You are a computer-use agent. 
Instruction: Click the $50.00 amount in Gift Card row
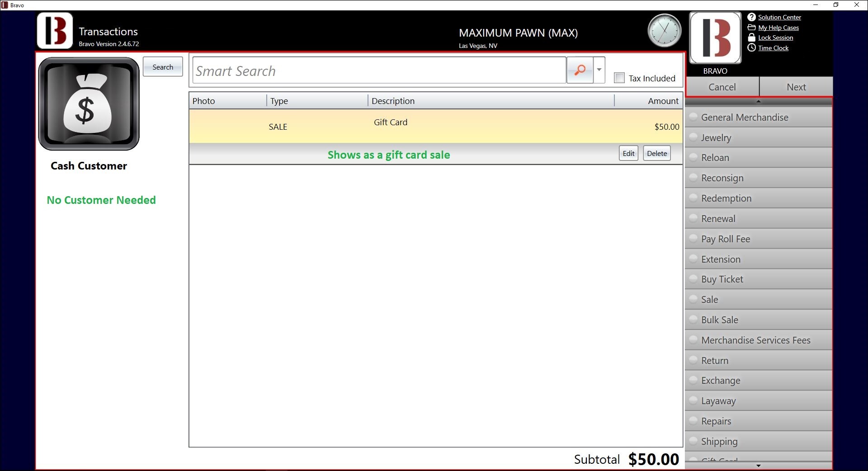[667, 127]
